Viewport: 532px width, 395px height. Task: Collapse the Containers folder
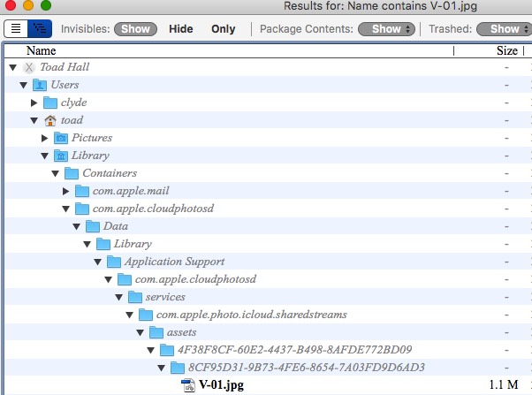pos(56,173)
